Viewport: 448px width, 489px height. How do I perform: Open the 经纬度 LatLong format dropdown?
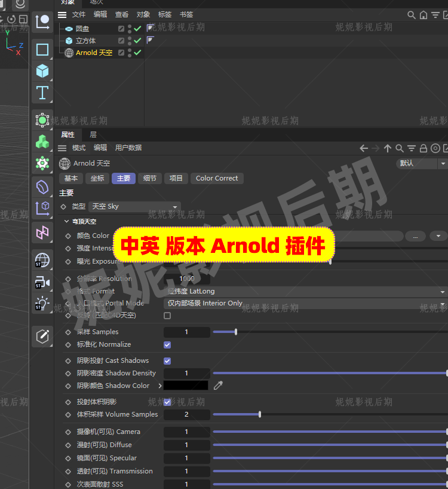pyautogui.click(x=305, y=291)
